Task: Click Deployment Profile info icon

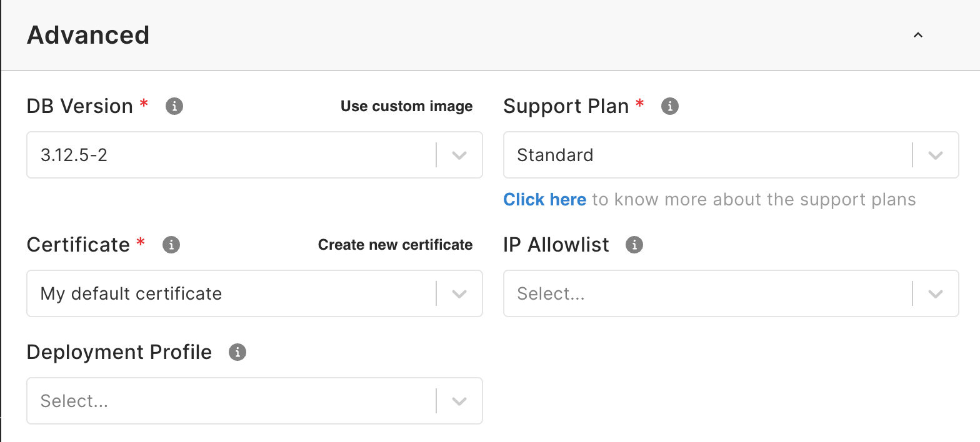Action: [x=237, y=352]
